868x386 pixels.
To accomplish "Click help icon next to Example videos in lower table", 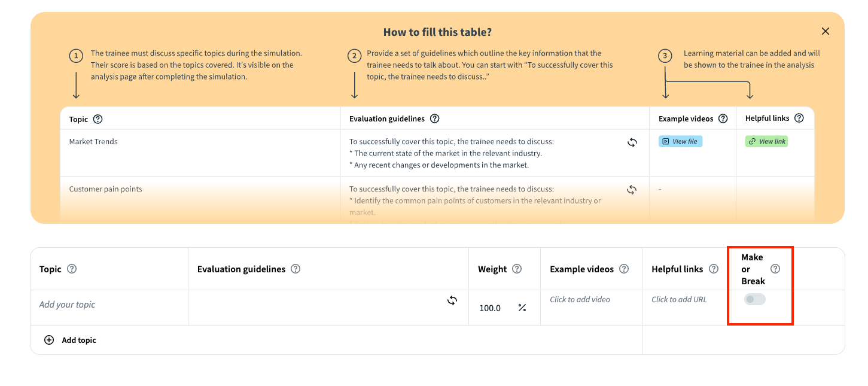I will 624,269.
